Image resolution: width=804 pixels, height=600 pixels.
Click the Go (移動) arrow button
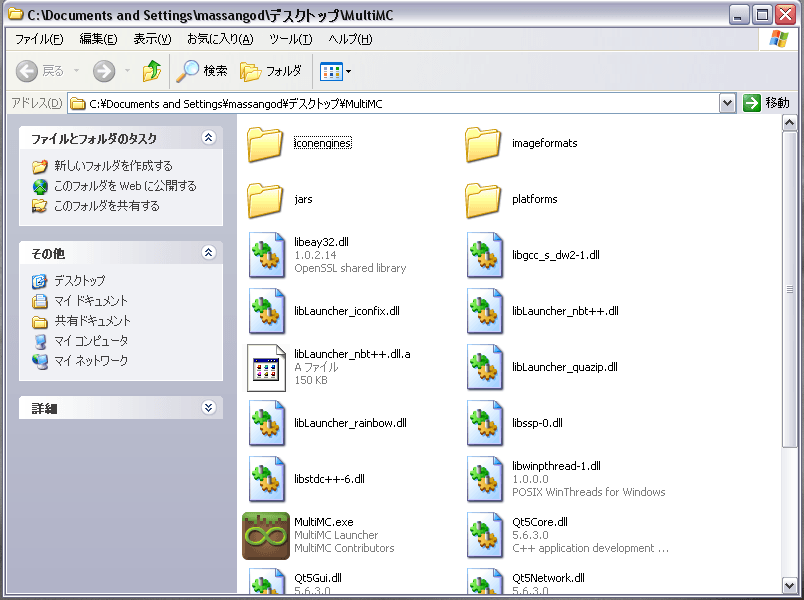752,103
